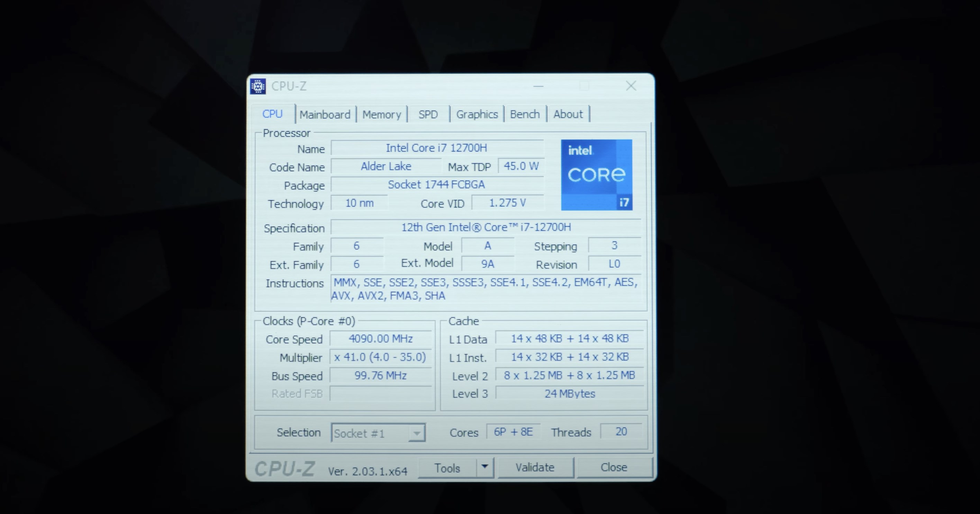This screenshot has width=980, height=514.
Task: Open the Socket #1 selection dropdown
Action: [x=378, y=433]
